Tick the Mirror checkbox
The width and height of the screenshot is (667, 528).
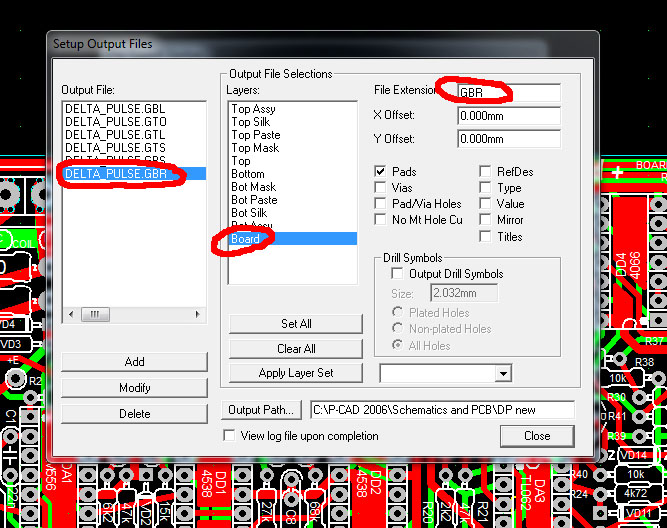click(x=485, y=220)
